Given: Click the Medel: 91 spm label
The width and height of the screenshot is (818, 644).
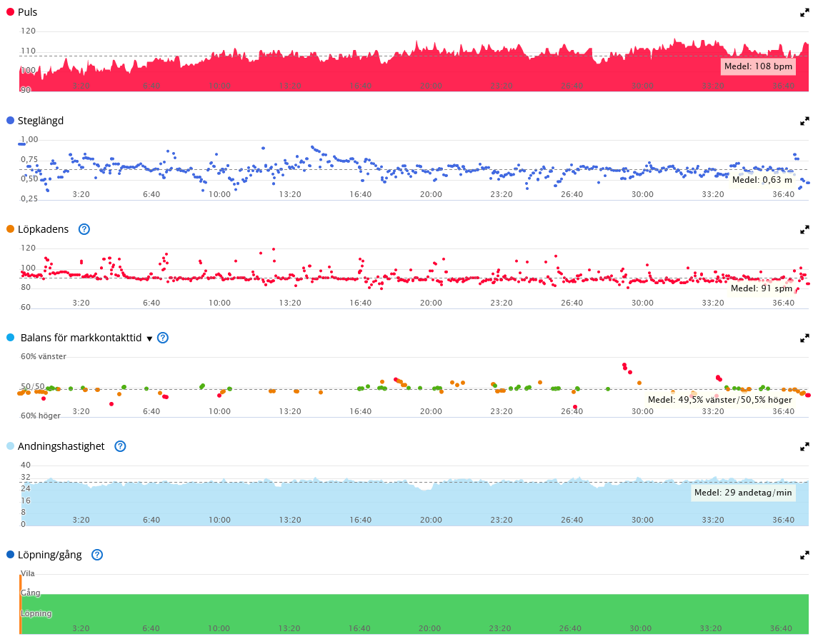Looking at the screenshot, I should [761, 288].
